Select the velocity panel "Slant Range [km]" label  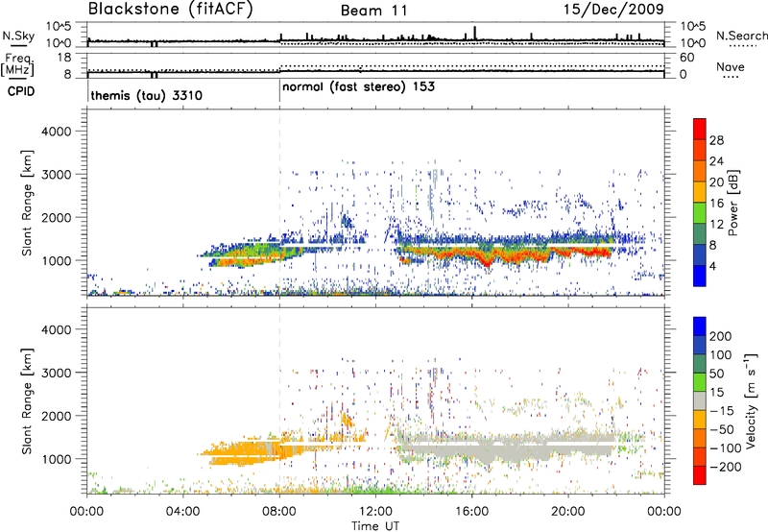coord(27,401)
